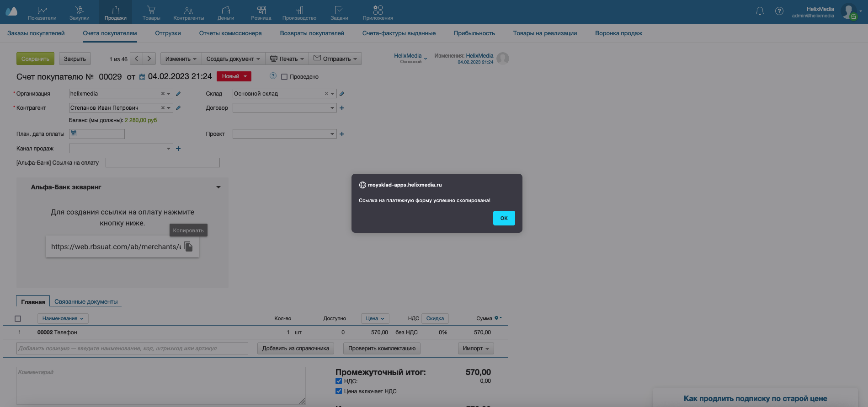Go to next document arrow
The height and width of the screenshot is (407, 868).
[x=149, y=59]
